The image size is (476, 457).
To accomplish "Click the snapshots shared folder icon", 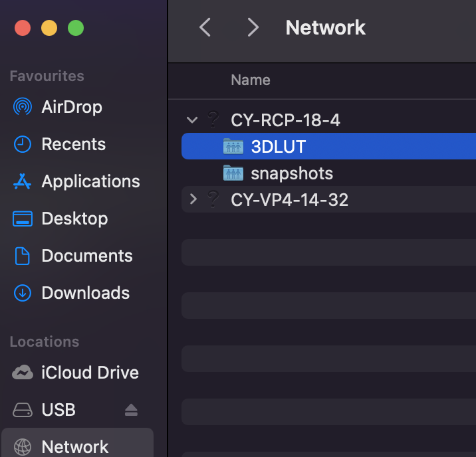I will click(x=233, y=173).
